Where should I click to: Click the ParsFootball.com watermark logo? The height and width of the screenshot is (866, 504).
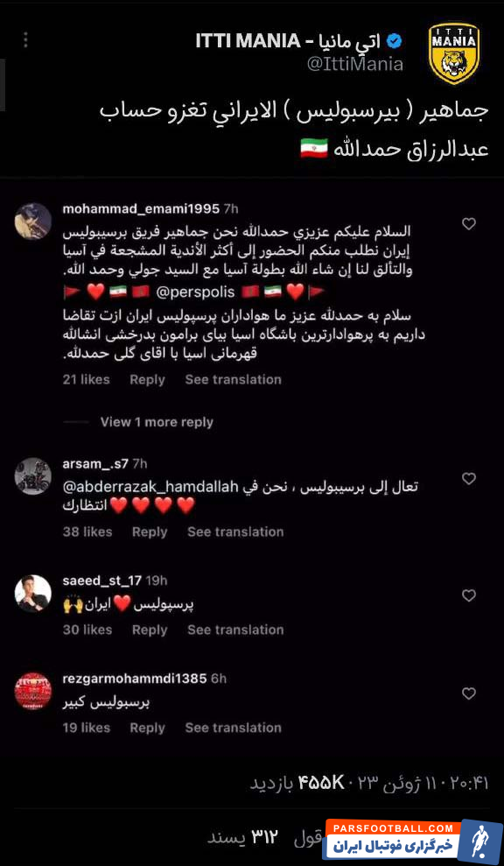click(x=413, y=840)
